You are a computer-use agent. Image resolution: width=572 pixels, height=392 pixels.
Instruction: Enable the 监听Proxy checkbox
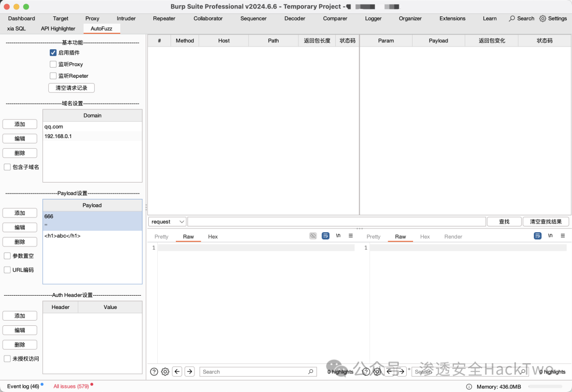click(53, 64)
